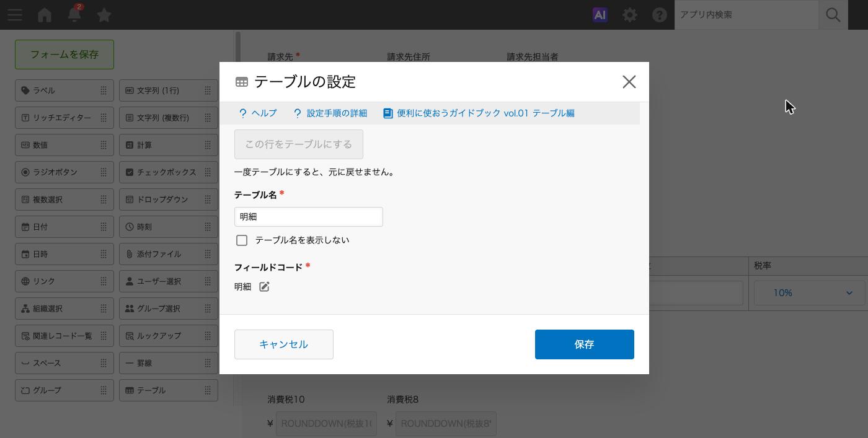The image size is (868, 438).
Task: Select the リッチエディター field item
Action: (64, 118)
